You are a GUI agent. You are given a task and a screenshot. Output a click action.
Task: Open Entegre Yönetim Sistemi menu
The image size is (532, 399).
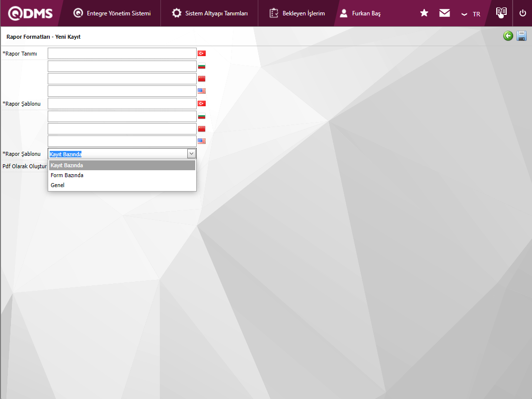(112, 13)
